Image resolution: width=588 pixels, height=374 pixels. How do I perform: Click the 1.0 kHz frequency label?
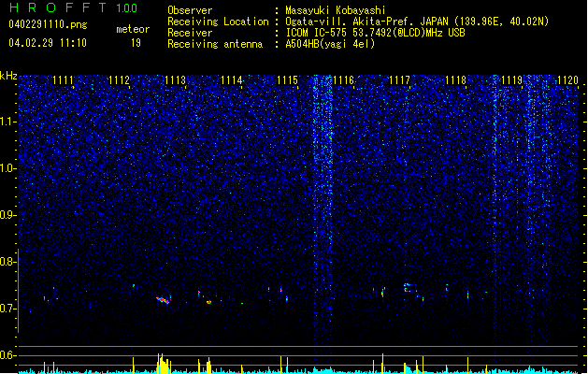point(7,168)
